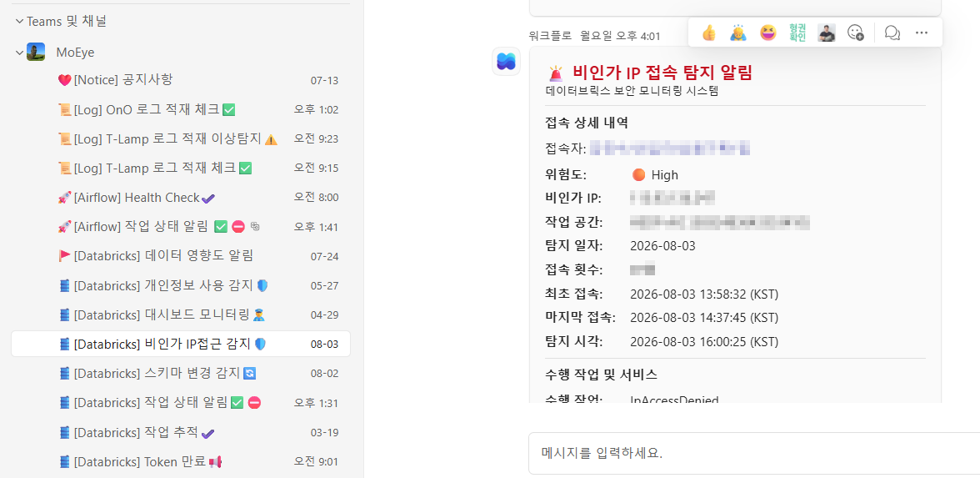The height and width of the screenshot is (478, 980).
Task: Open [Databricks] 작업 추적 channel
Action: click(181, 432)
